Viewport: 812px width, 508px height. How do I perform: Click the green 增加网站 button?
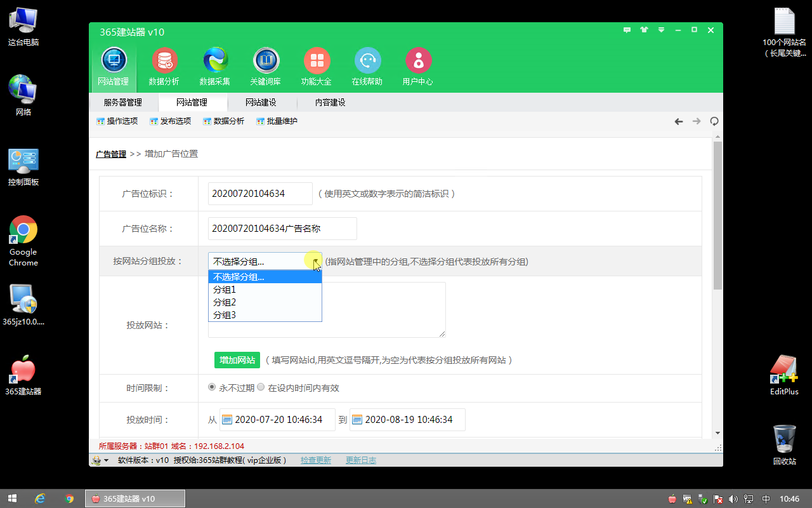click(237, 360)
